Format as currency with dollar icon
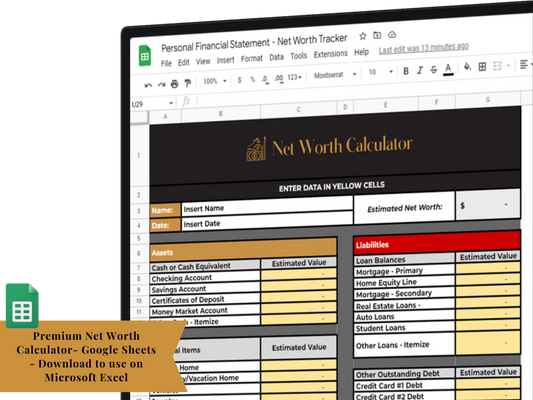This screenshot has width=533, height=400. tap(239, 80)
